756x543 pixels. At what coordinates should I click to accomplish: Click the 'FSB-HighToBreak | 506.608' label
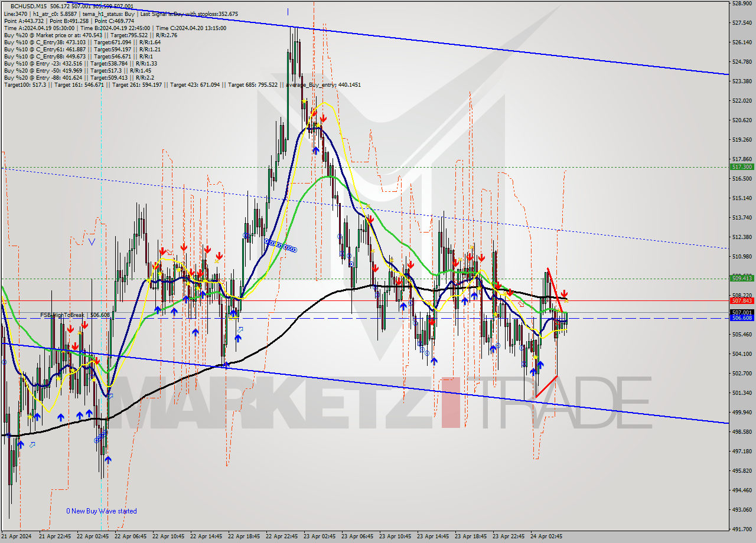75,315
